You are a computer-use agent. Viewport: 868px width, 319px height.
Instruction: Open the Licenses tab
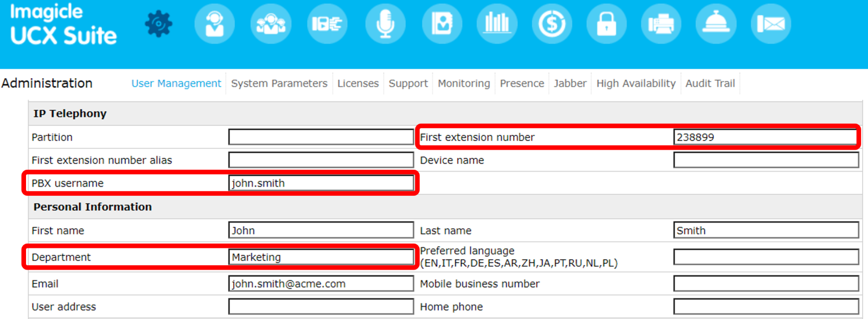[x=358, y=84]
